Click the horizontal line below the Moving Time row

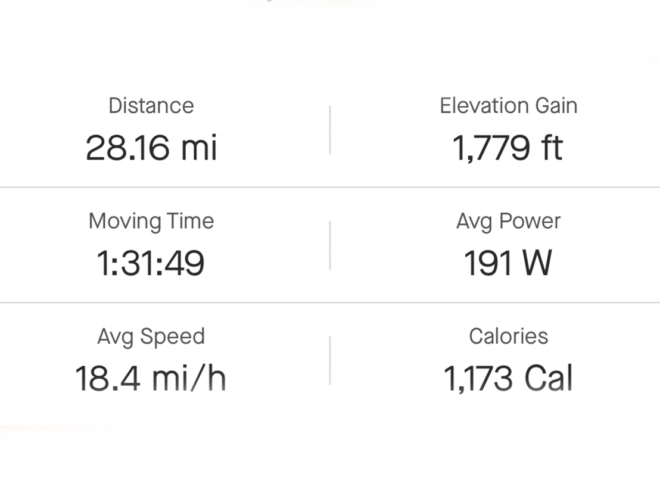pyautogui.click(x=330, y=302)
